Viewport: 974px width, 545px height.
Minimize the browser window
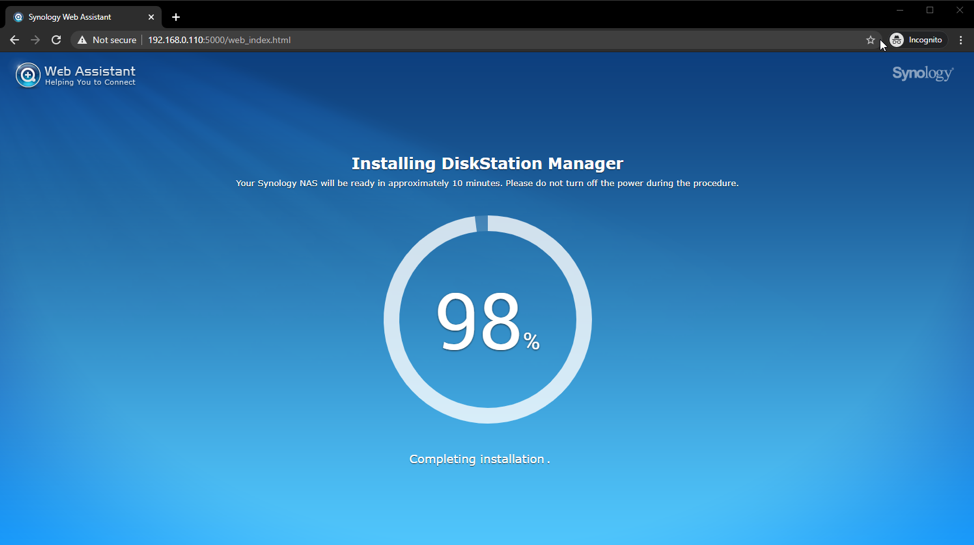[899, 10]
